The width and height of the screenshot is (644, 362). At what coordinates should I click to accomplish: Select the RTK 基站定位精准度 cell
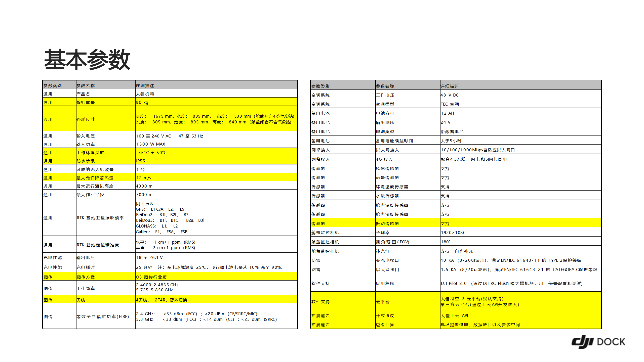105,244
